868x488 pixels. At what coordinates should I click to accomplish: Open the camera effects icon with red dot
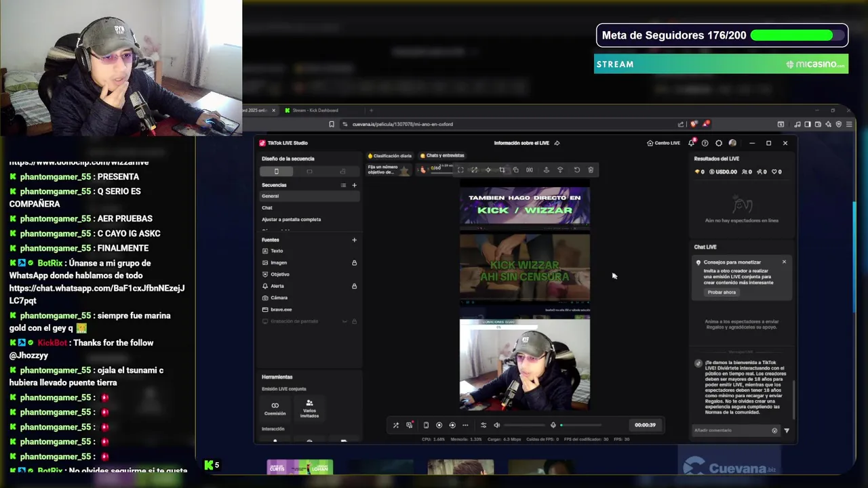pyautogui.click(x=410, y=425)
